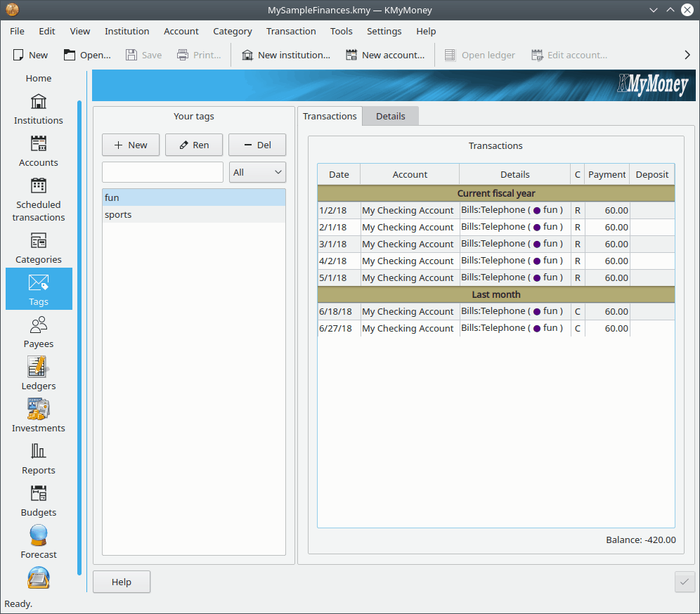
Task: Click the Print toolbar icon
Action: pyautogui.click(x=183, y=55)
